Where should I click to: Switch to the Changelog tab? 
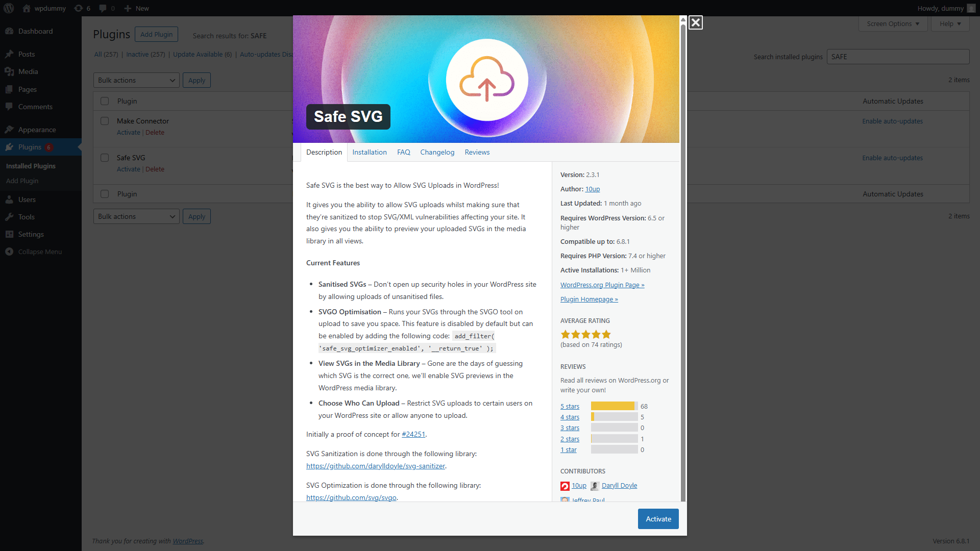point(437,152)
